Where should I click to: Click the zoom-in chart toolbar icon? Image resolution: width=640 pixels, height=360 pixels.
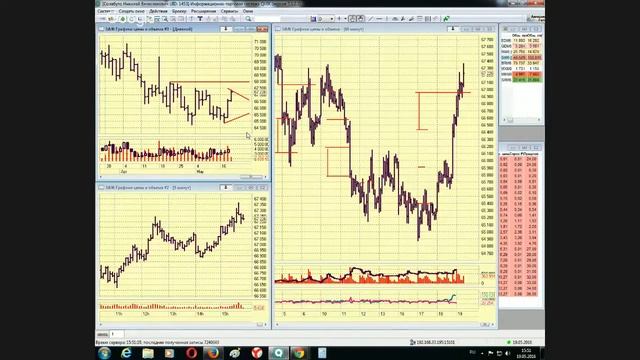352,19
